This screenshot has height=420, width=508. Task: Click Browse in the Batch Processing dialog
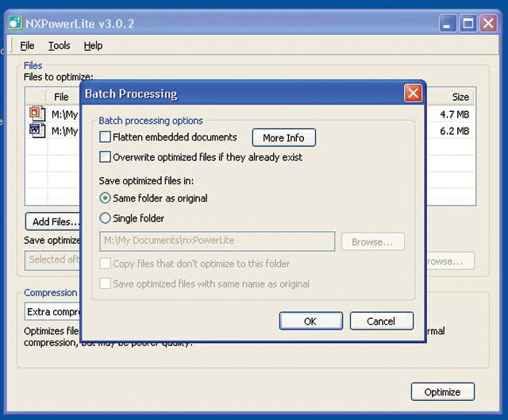click(x=372, y=242)
